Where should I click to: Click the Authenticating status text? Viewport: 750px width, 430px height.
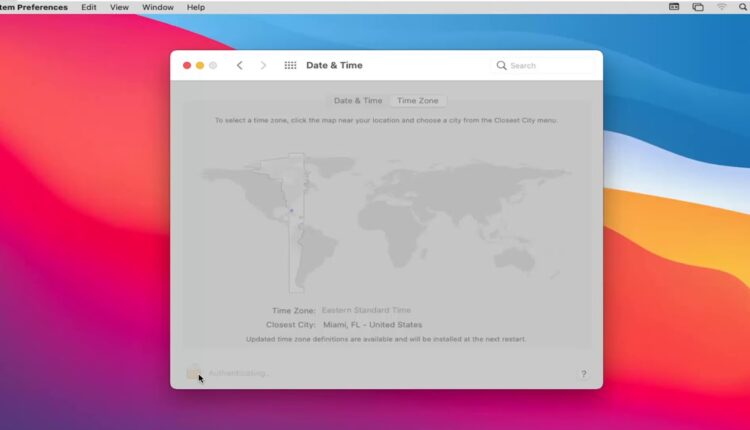(x=239, y=373)
